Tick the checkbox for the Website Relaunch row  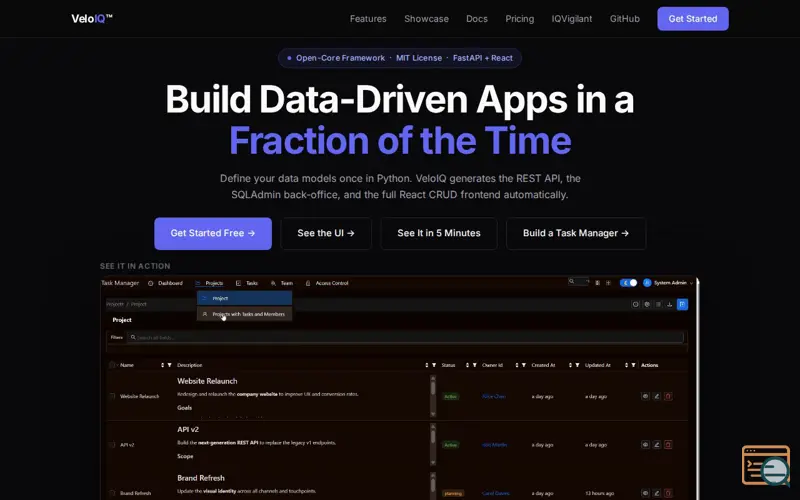(112, 396)
